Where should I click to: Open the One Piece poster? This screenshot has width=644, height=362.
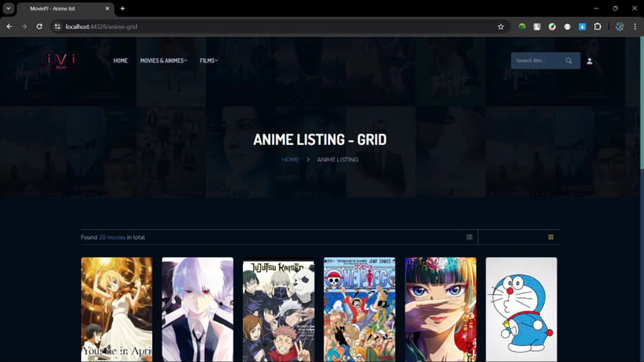click(x=360, y=309)
